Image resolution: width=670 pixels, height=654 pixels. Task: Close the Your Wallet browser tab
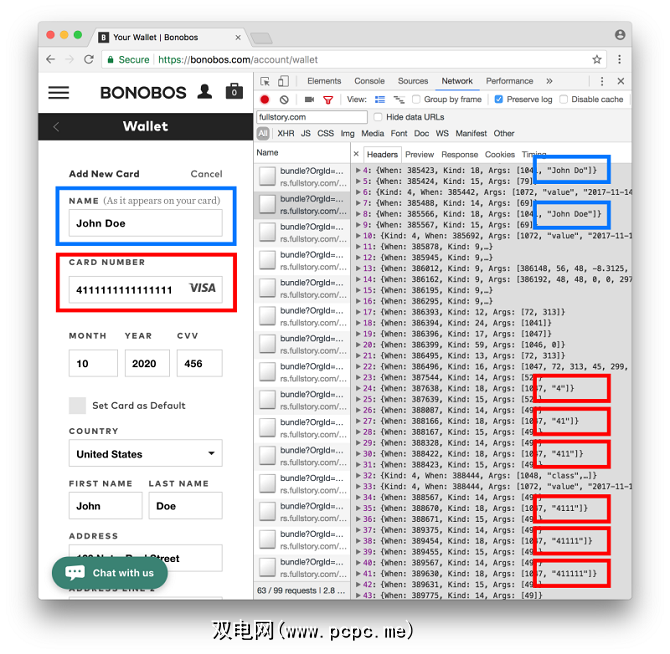tap(238, 38)
